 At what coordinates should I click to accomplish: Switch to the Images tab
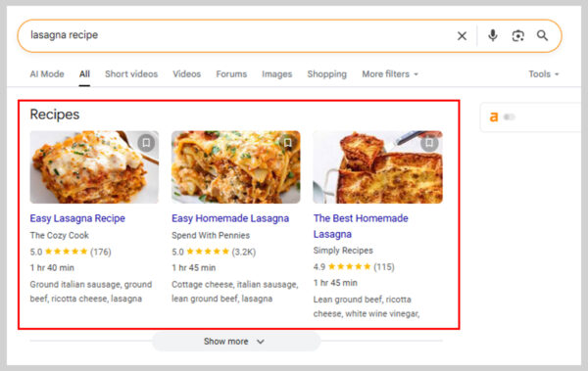276,74
